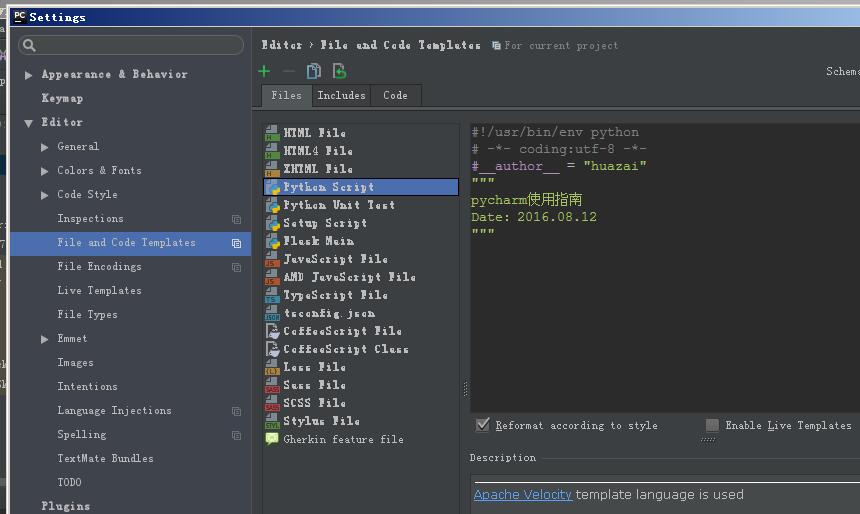This screenshot has width=860, height=514.
Task: Open Intentions settings
Action: coord(87,386)
